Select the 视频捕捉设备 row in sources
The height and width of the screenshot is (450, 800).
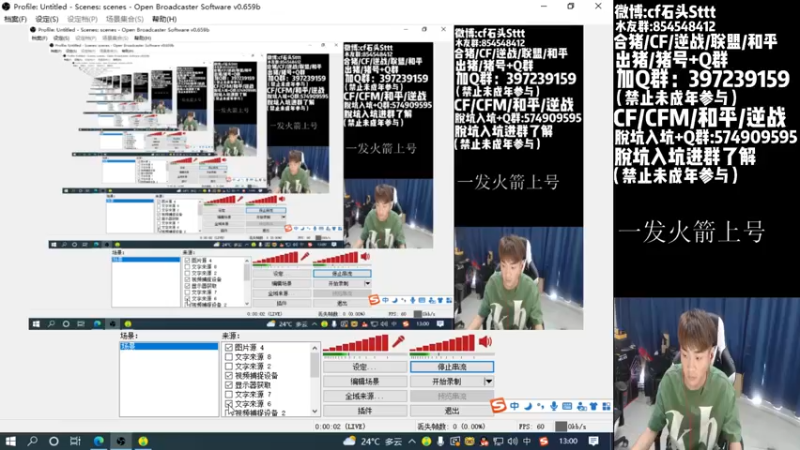tap(256, 376)
